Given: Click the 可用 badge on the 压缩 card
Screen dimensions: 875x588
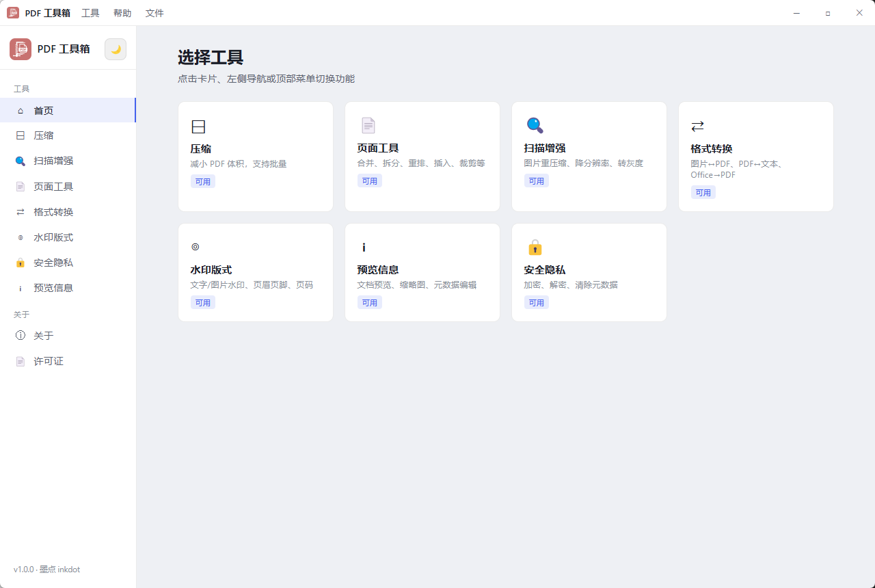Looking at the screenshot, I should coord(203,181).
